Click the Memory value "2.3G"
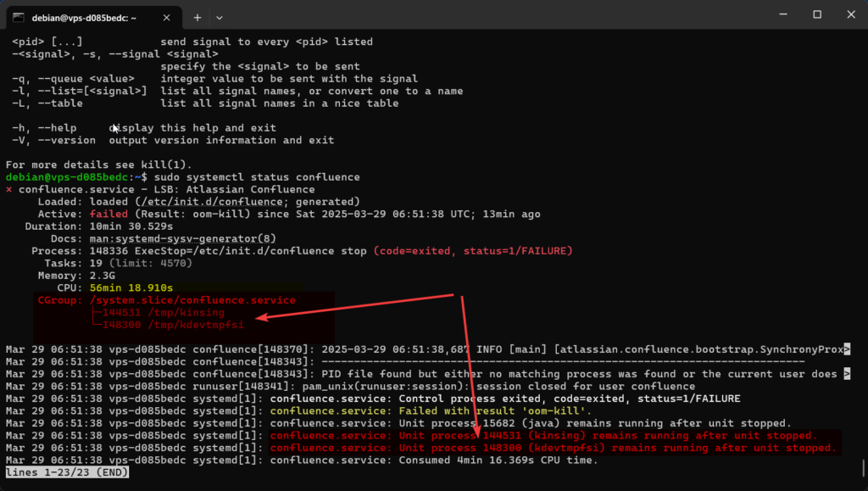Screen dimensions: 868x491 pyautogui.click(x=103, y=275)
